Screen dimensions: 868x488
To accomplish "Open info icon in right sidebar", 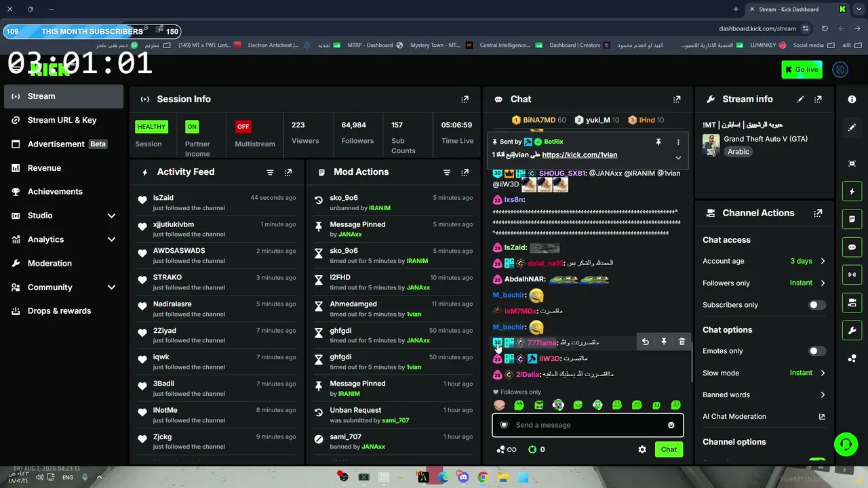I will 852,99.
